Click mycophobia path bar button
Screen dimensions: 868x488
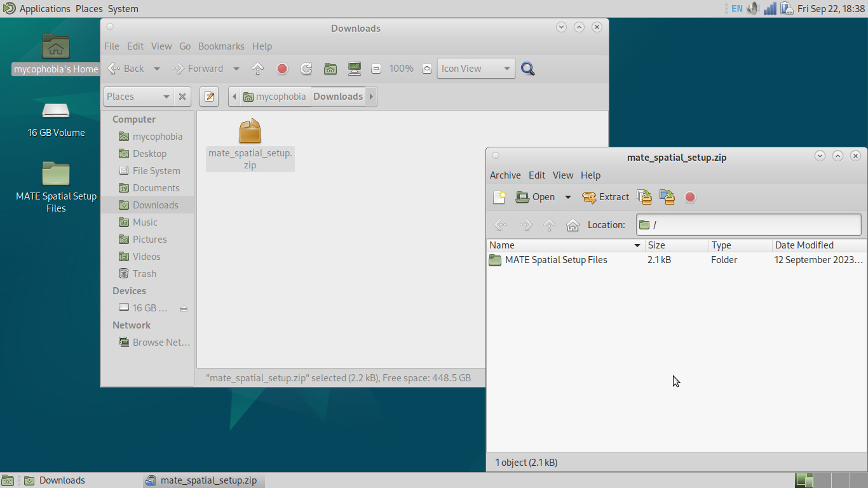tap(275, 97)
